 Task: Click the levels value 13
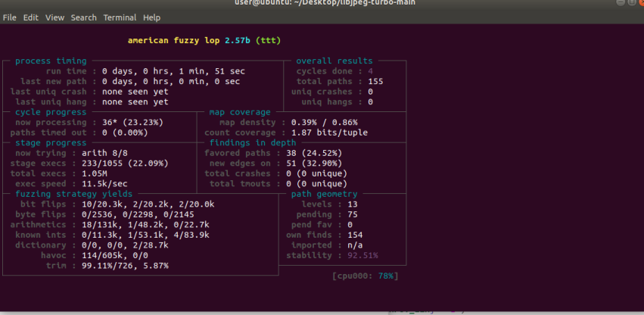pyautogui.click(x=353, y=204)
